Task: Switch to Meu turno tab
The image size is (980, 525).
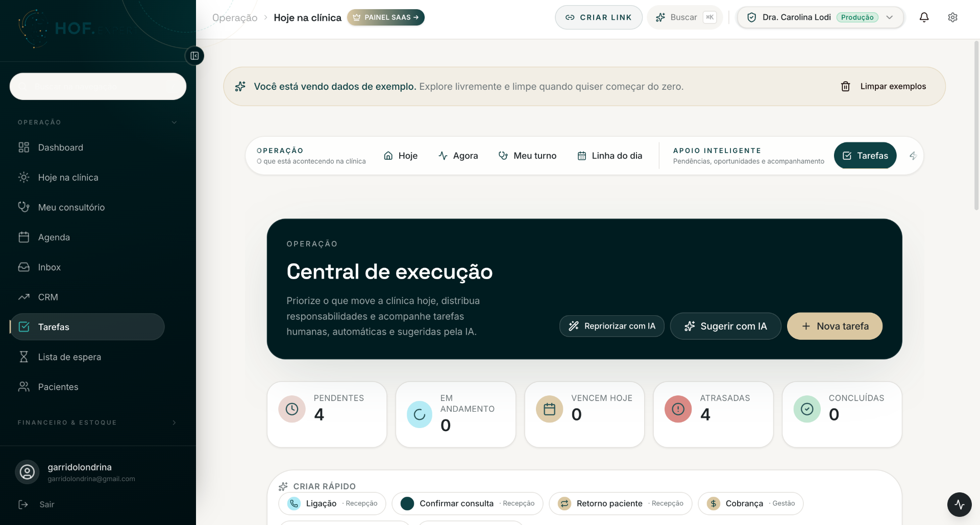Action: click(527, 156)
